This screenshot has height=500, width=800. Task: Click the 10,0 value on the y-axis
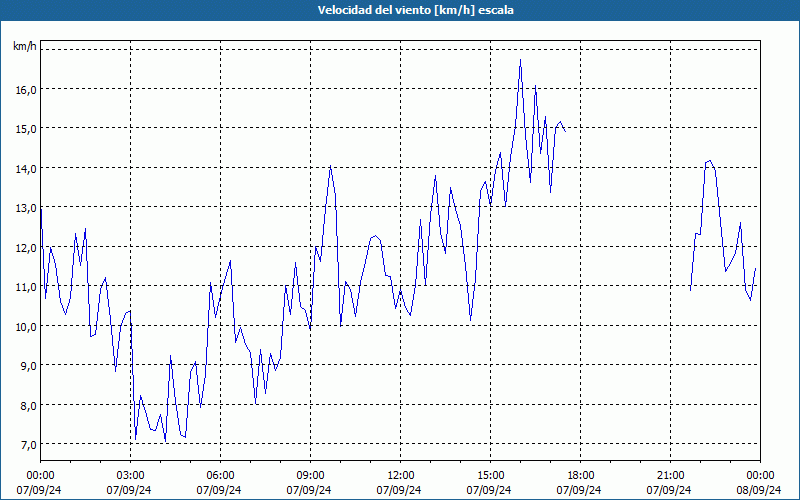click(x=26, y=327)
